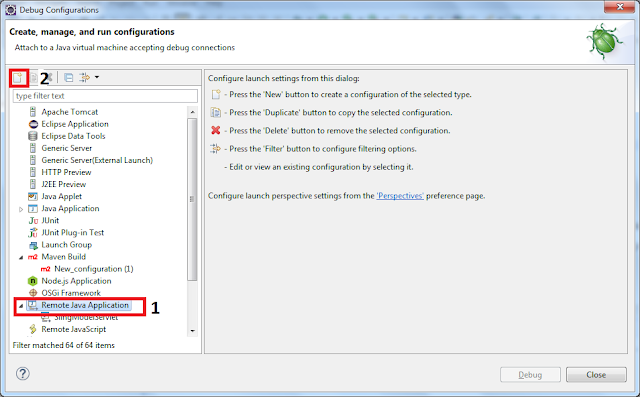Select Generic Server(External Launch) entry

97,160
